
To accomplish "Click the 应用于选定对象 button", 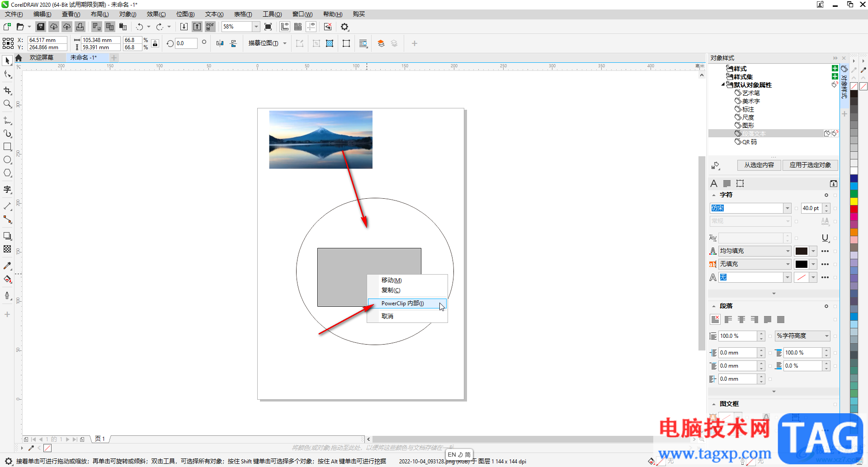I will 810,165.
